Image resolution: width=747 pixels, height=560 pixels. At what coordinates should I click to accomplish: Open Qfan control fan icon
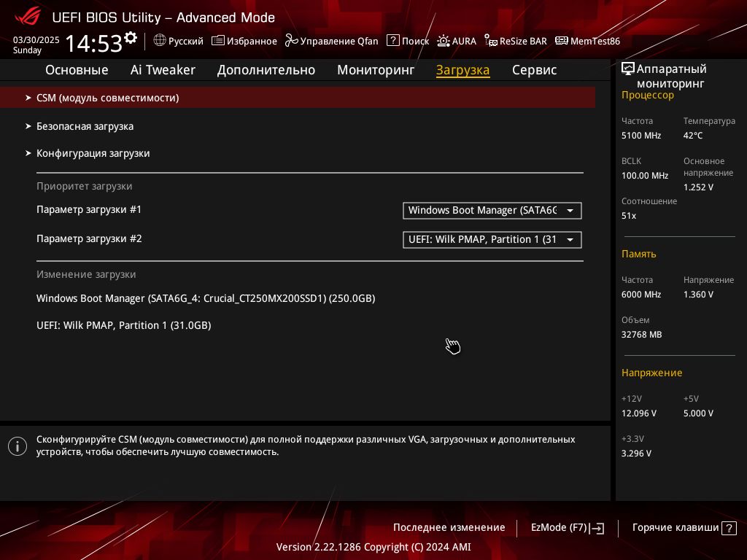click(291, 41)
